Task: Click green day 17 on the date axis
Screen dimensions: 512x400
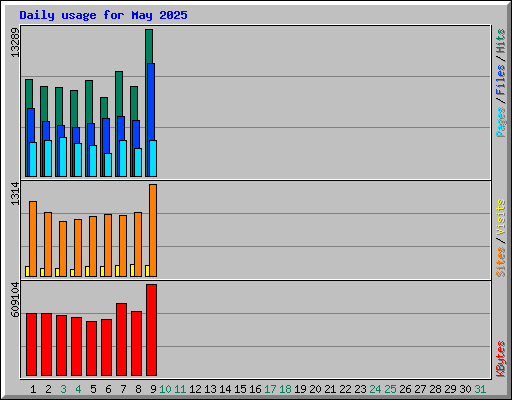Action: tap(270, 389)
